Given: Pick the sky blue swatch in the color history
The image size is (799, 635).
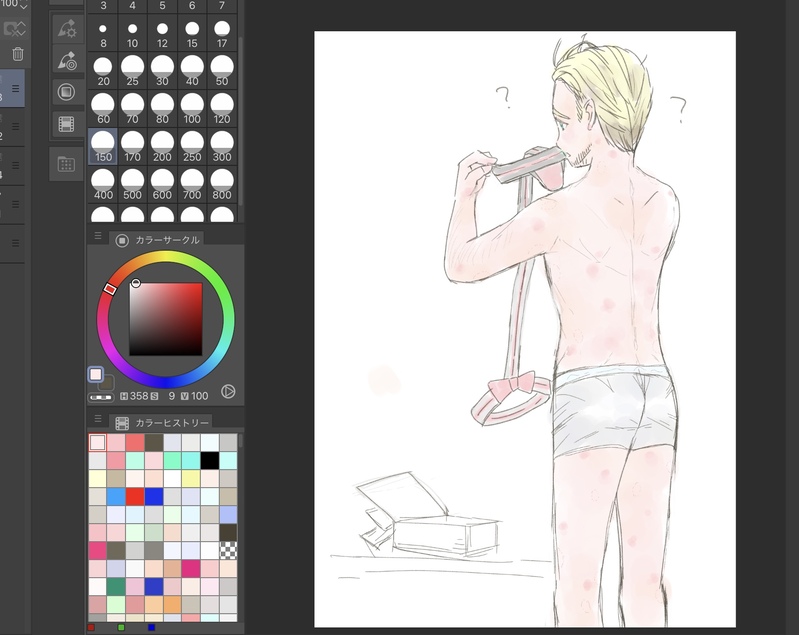Looking at the screenshot, I should 116,496.
